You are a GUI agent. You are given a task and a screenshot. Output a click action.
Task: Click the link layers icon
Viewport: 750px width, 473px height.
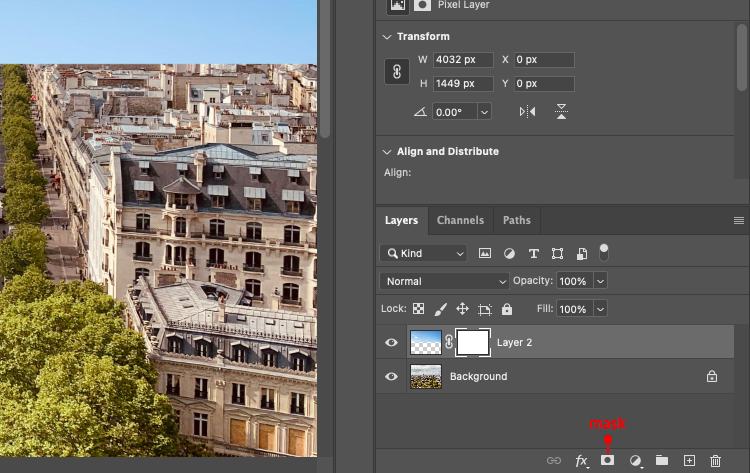click(x=553, y=461)
